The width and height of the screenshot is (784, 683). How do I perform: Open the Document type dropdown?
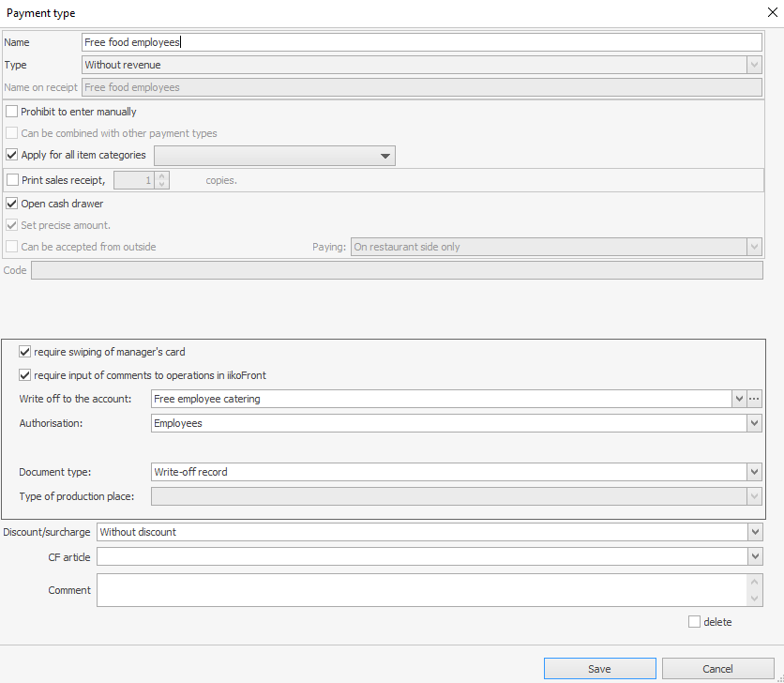coord(754,472)
